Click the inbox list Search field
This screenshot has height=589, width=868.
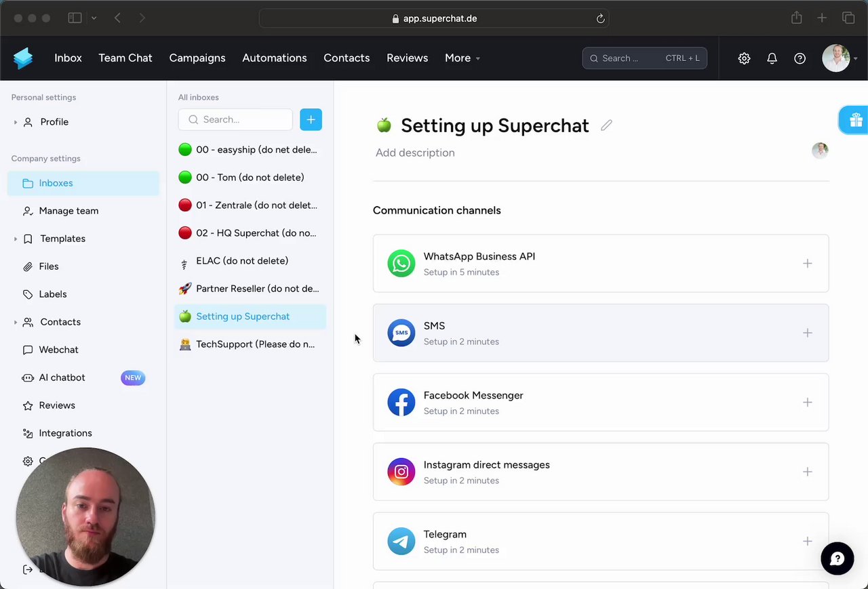pos(235,119)
